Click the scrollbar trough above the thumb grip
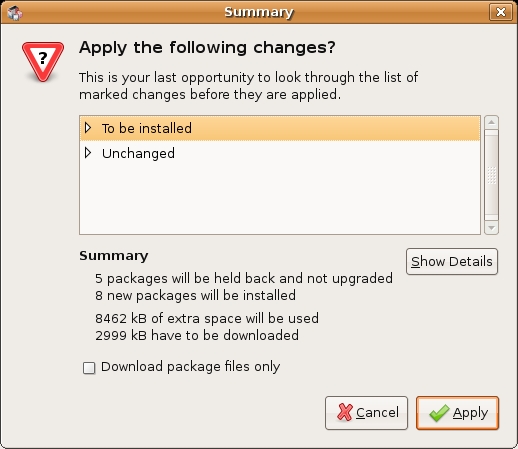518x449 pixels. [x=491, y=148]
